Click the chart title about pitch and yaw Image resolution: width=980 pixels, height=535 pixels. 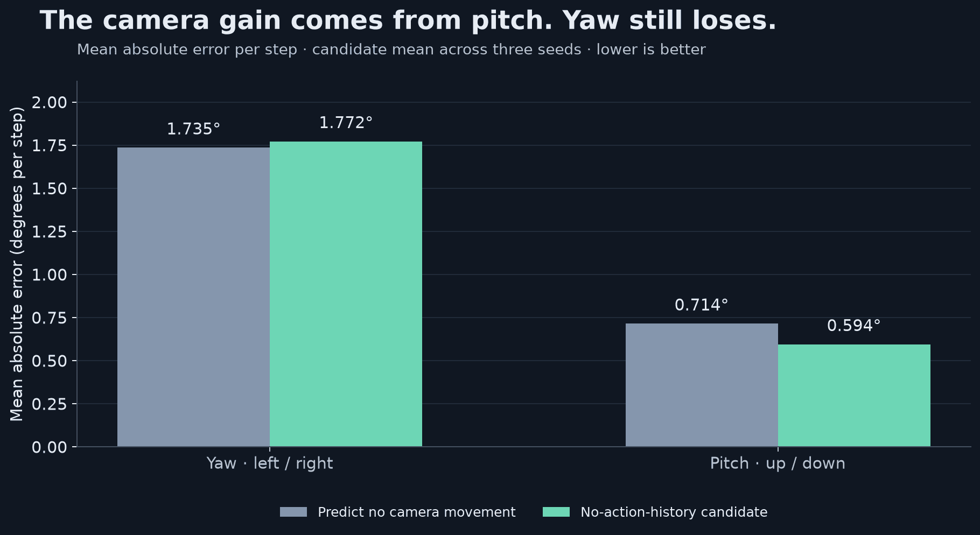[408, 21]
